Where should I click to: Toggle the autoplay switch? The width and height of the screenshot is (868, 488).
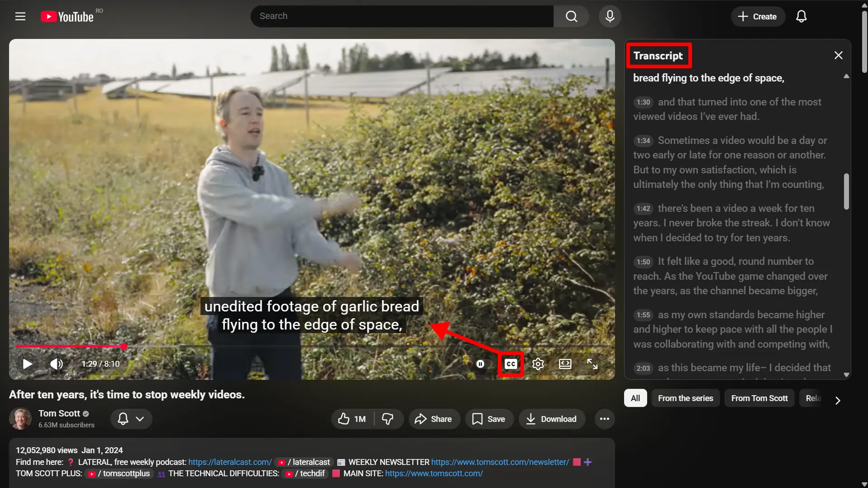pos(480,364)
